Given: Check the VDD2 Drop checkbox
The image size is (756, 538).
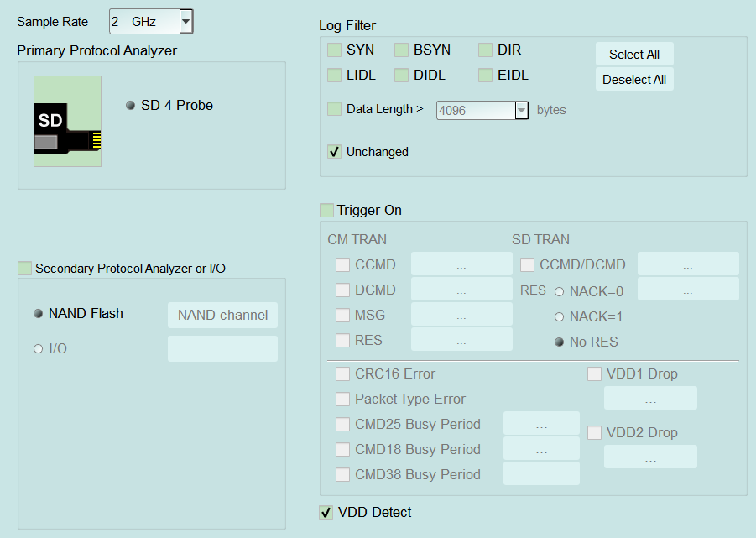Looking at the screenshot, I should coord(594,432).
